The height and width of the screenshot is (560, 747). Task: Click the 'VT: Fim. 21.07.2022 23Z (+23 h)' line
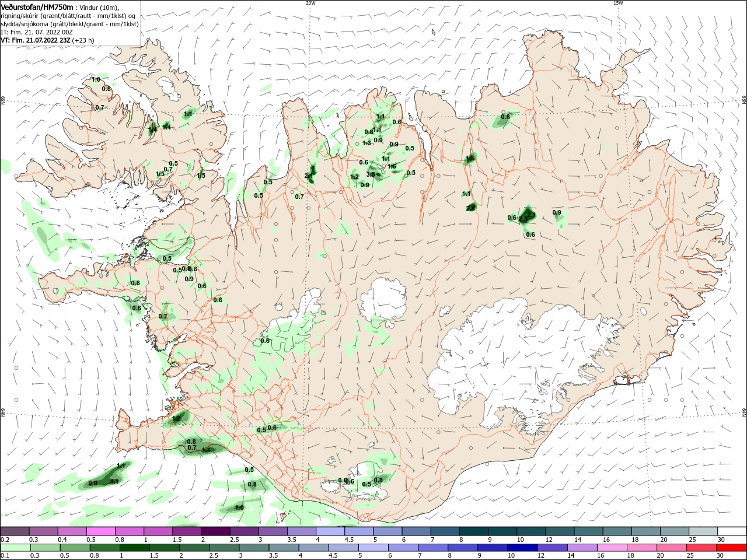(x=48, y=40)
